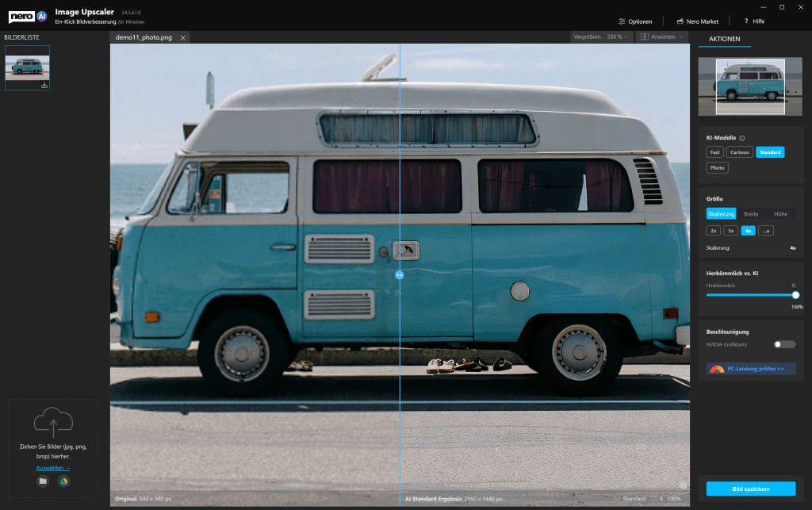The image size is (812, 510).
Task: Select the Fast KI model
Action: [x=714, y=152]
